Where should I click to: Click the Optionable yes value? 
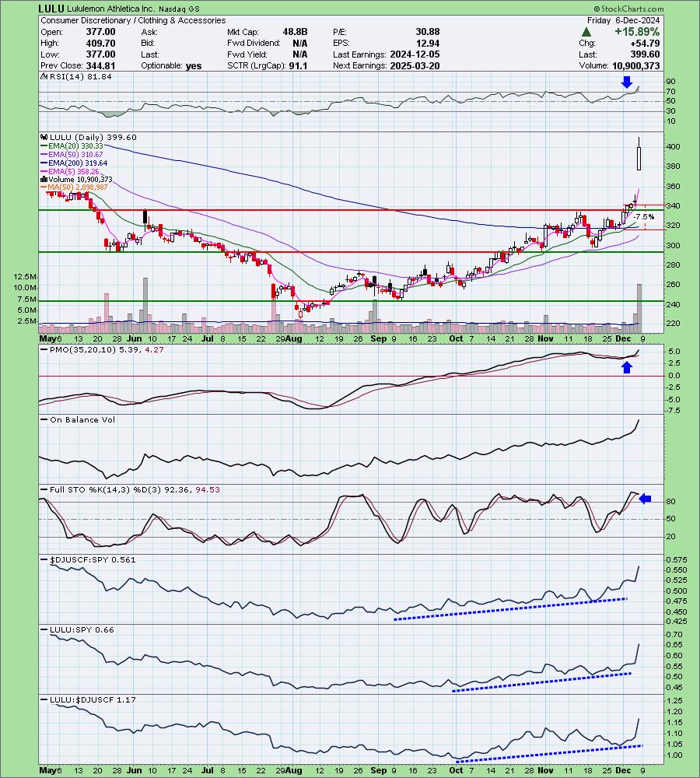click(194, 65)
